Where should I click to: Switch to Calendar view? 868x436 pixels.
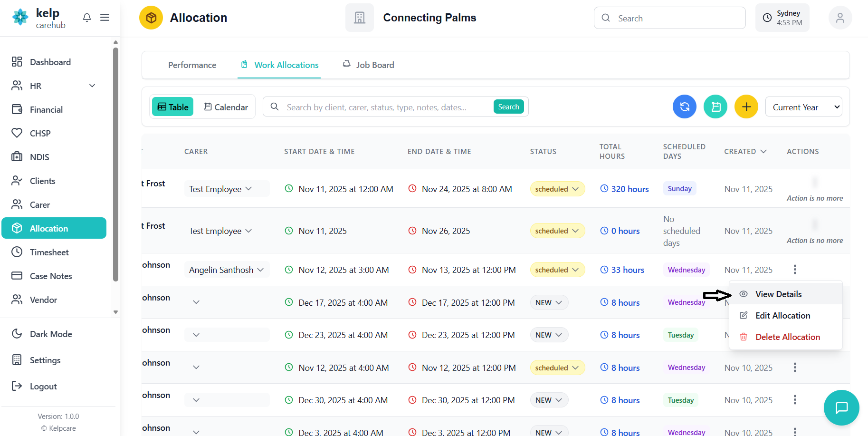226,107
